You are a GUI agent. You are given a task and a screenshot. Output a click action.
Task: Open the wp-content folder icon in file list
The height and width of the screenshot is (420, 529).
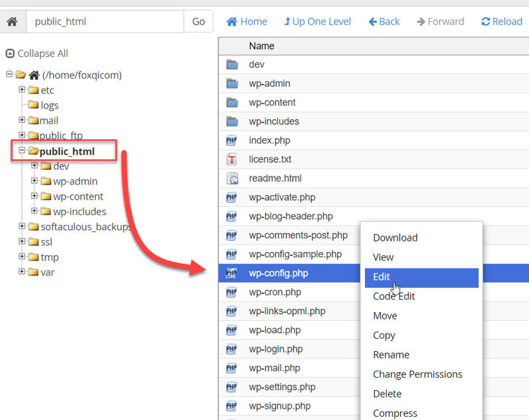tap(231, 103)
